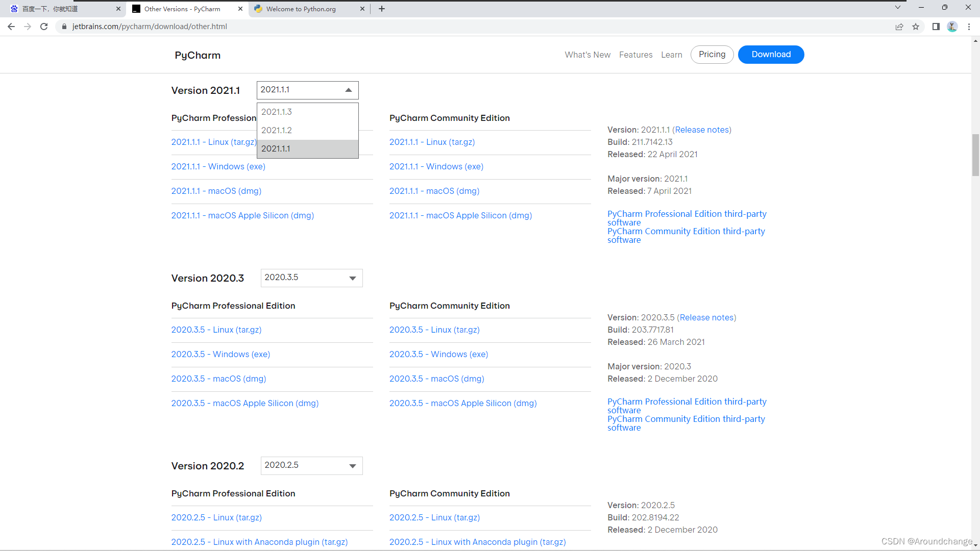Image resolution: width=980 pixels, height=551 pixels.
Task: Expand the Version 2020.3 dropdown
Action: click(x=311, y=278)
